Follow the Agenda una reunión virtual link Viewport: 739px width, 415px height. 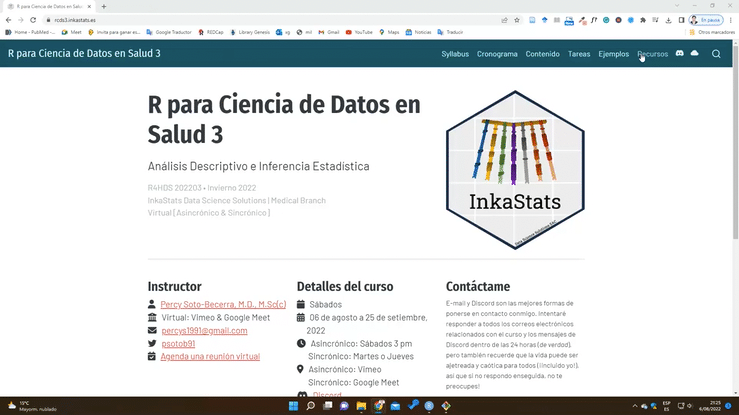point(210,356)
